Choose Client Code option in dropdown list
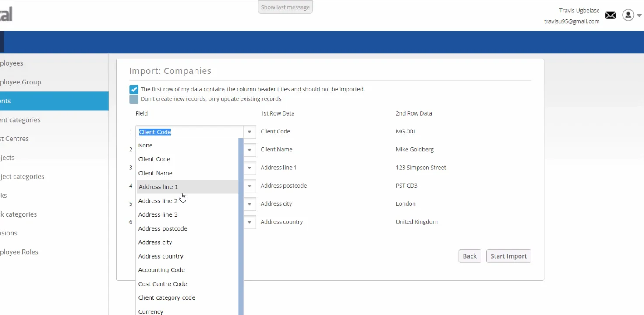Image resolution: width=644 pixels, height=315 pixels. tap(187, 159)
